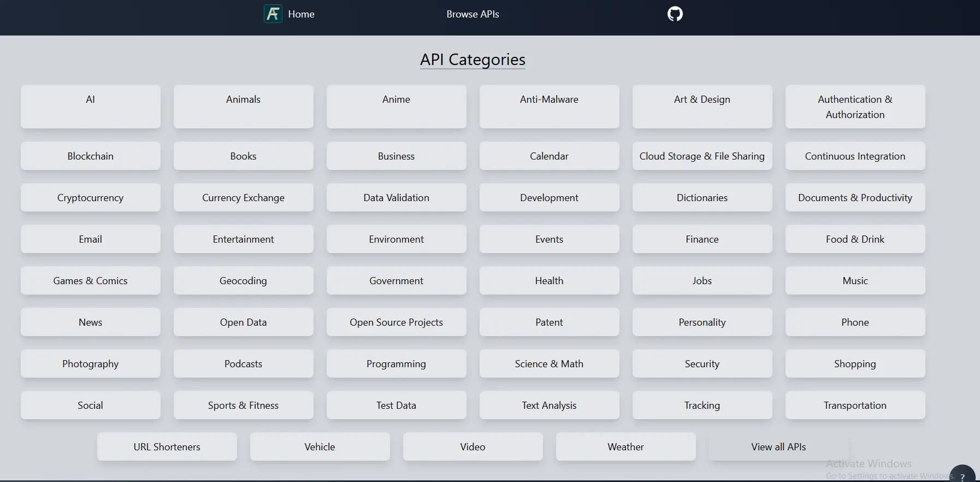
Task: Choose the Text Analysis category
Action: [x=550, y=405]
